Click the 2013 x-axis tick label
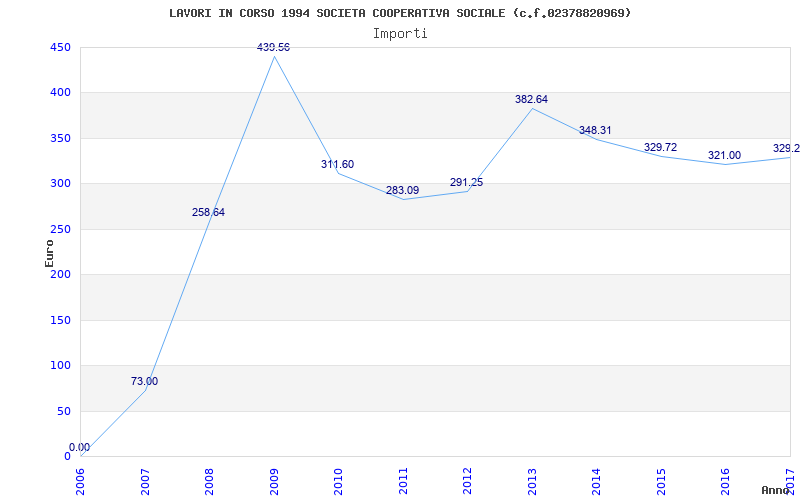Viewport: 800px width, 500px height. tap(532, 482)
